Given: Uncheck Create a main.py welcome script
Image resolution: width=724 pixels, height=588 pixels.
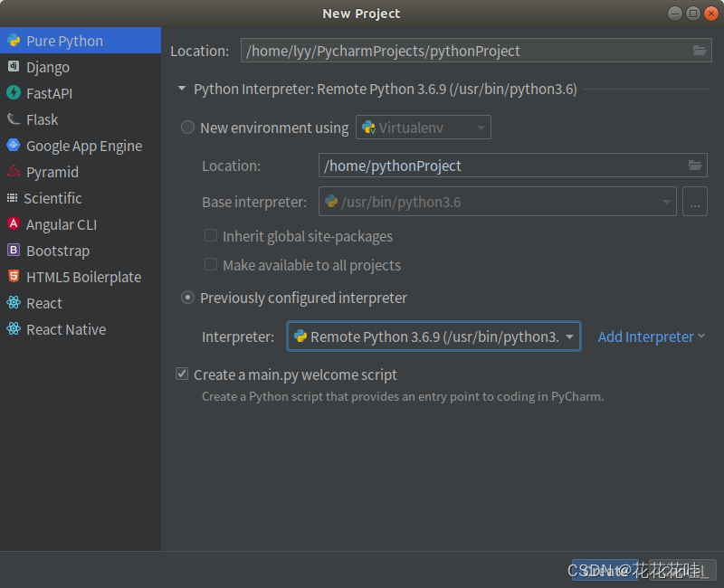Looking at the screenshot, I should [182, 375].
